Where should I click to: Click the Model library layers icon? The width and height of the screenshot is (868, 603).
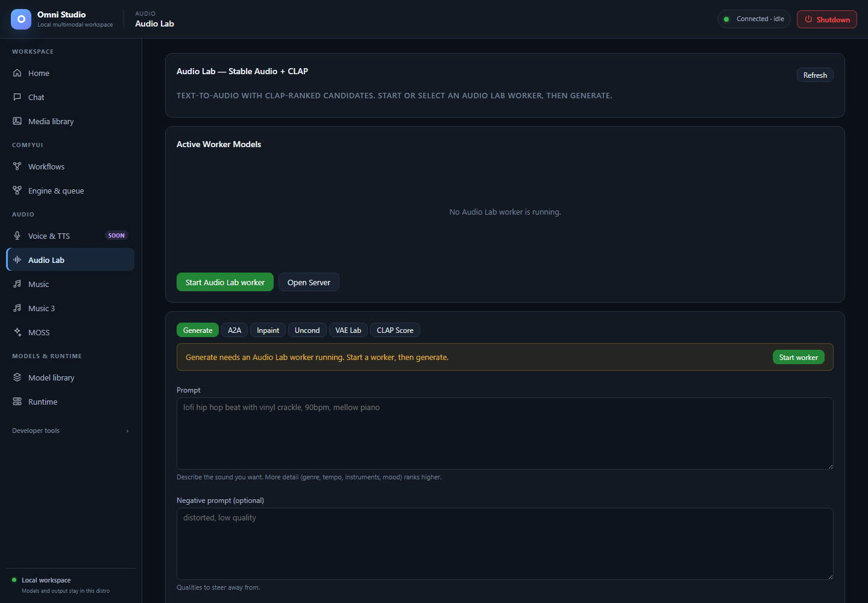17,377
